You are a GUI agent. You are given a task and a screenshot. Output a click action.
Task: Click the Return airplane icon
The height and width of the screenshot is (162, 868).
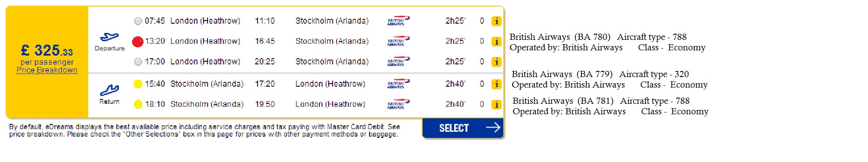tap(109, 90)
